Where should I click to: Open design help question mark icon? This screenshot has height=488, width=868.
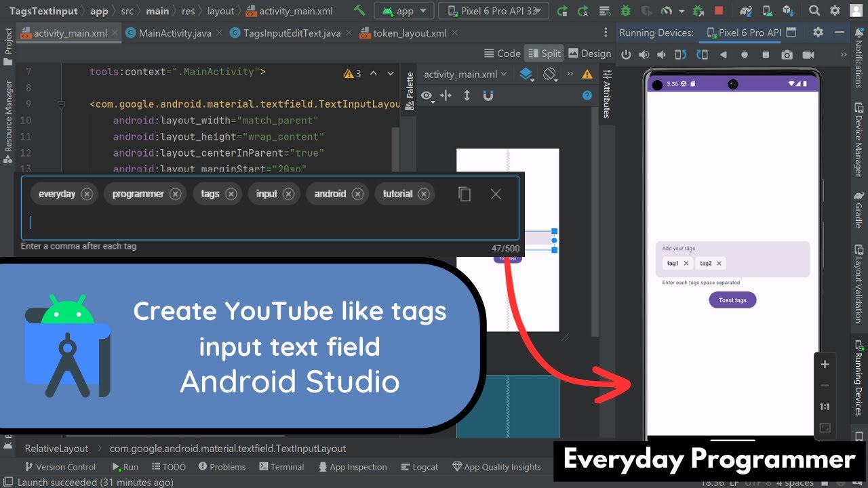[x=588, y=96]
